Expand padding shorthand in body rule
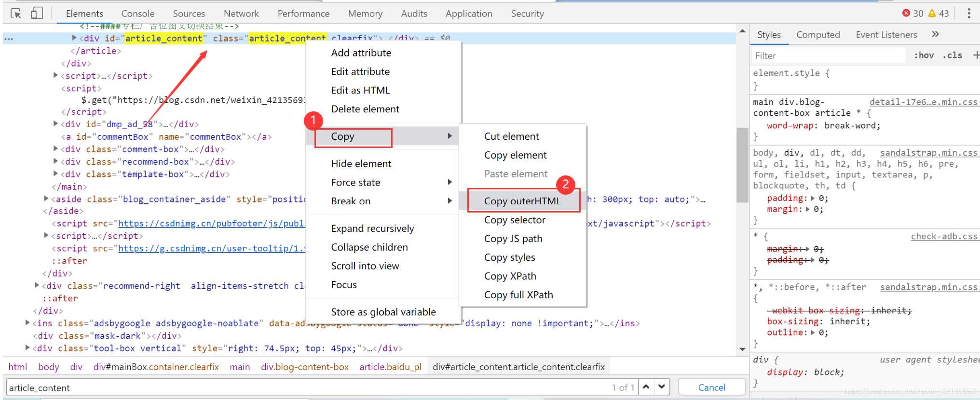Screen dimensions: 980x400 tap(813, 198)
